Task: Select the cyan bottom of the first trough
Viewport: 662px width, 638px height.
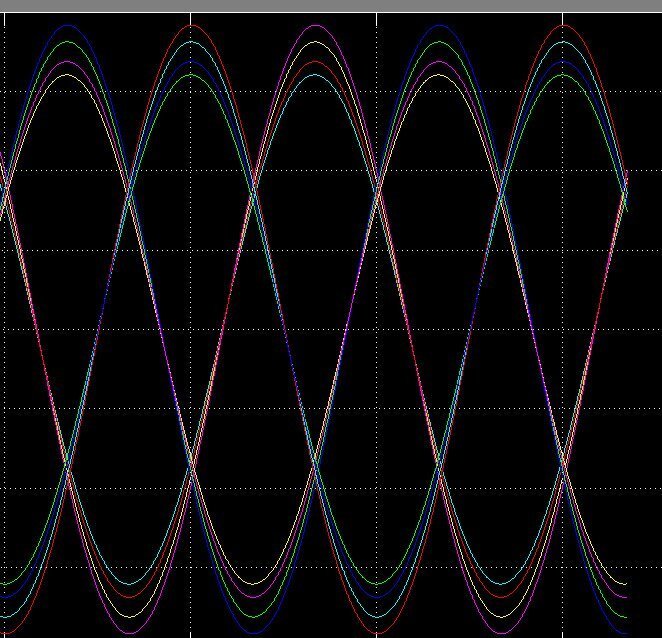Action: pos(130,584)
